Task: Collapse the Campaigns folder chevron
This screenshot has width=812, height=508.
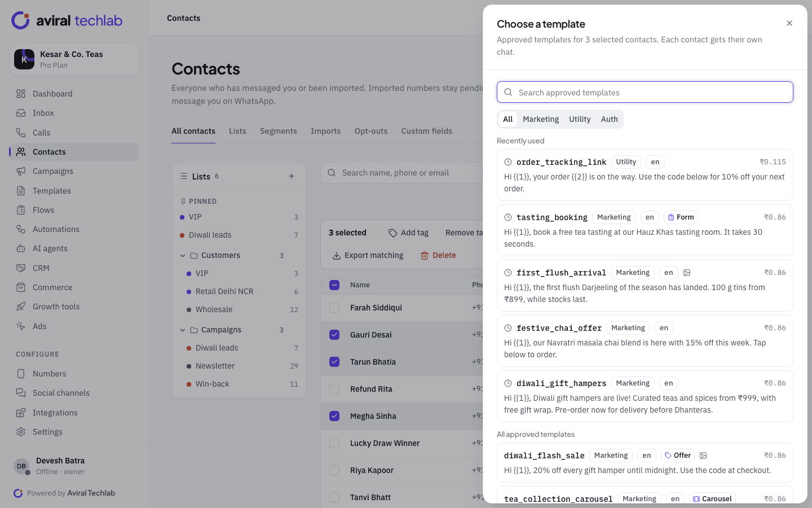Action: (183, 330)
